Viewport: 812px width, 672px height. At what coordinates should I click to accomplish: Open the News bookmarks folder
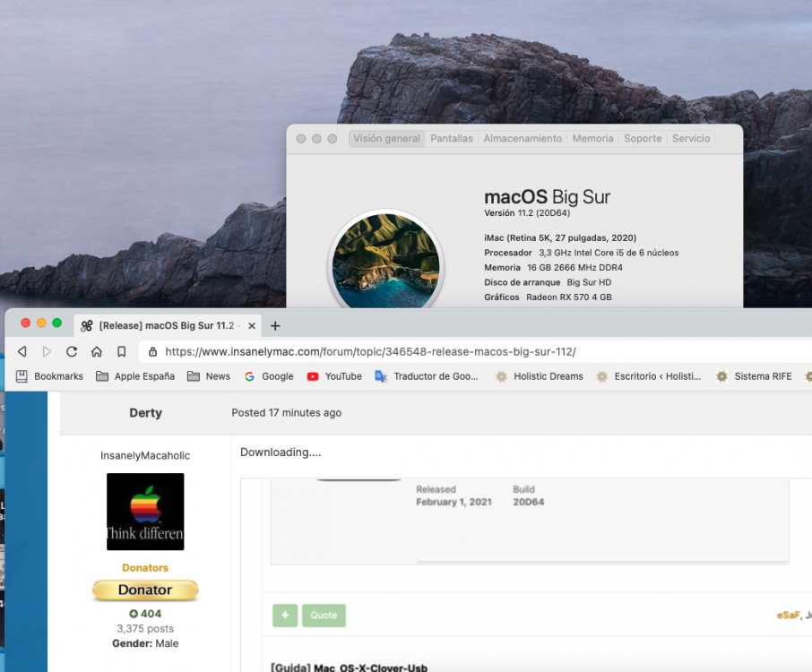click(x=209, y=376)
